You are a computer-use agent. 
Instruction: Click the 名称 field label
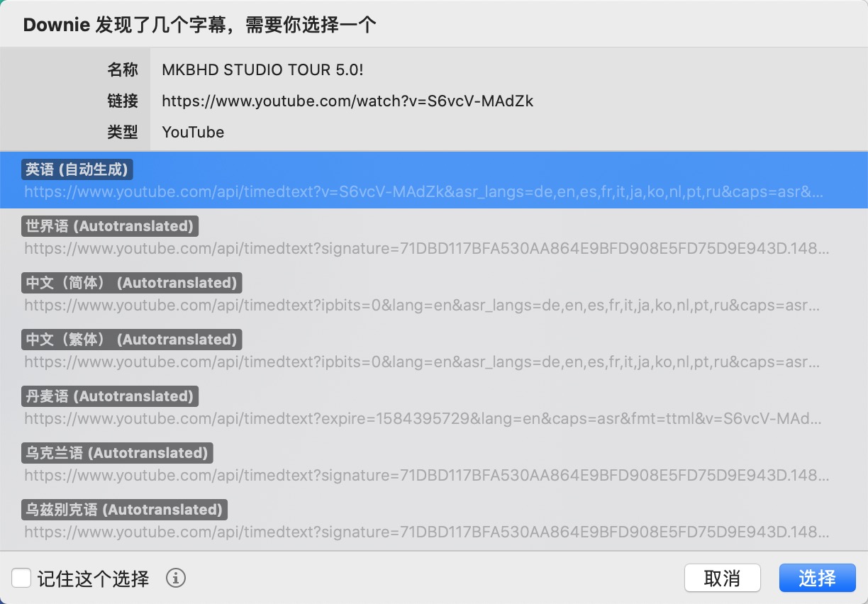123,69
